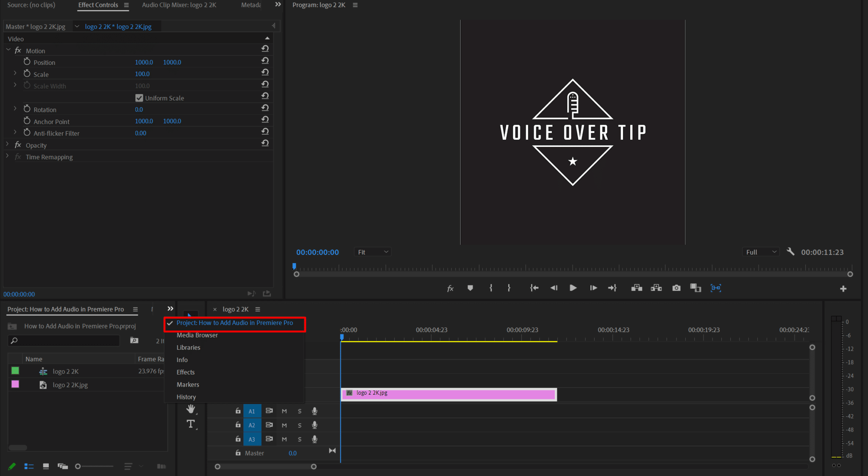Select Project: How to Add Audio in Premiere Pro
The height and width of the screenshot is (476, 868).
tap(235, 322)
